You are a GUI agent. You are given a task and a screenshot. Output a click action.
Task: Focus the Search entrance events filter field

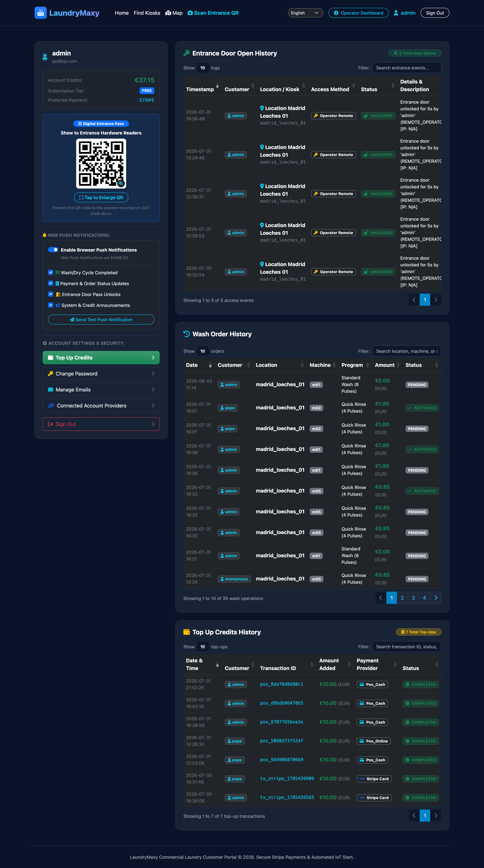[x=406, y=68]
